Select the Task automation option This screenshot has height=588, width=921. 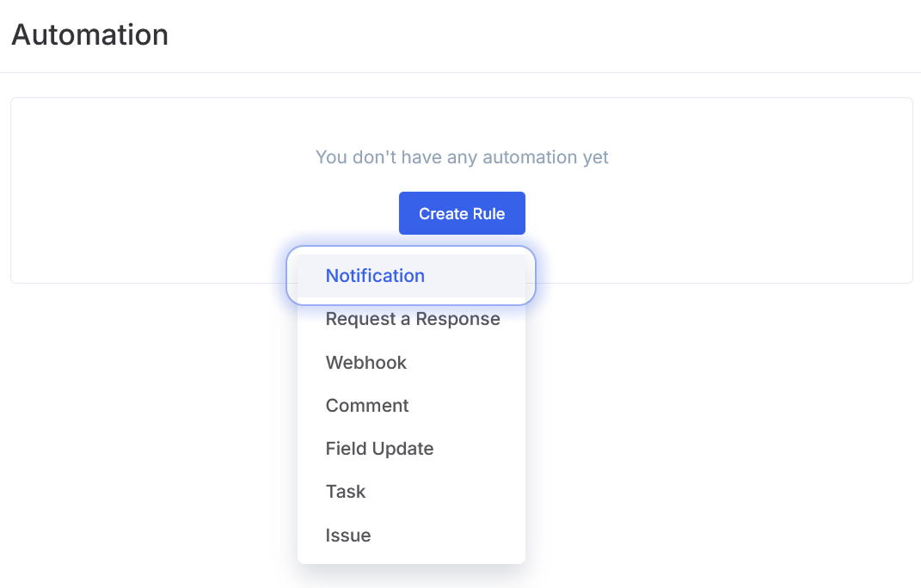[346, 492]
